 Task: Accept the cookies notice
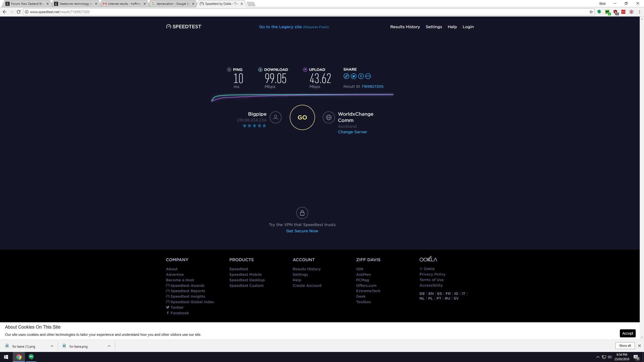pos(627,333)
